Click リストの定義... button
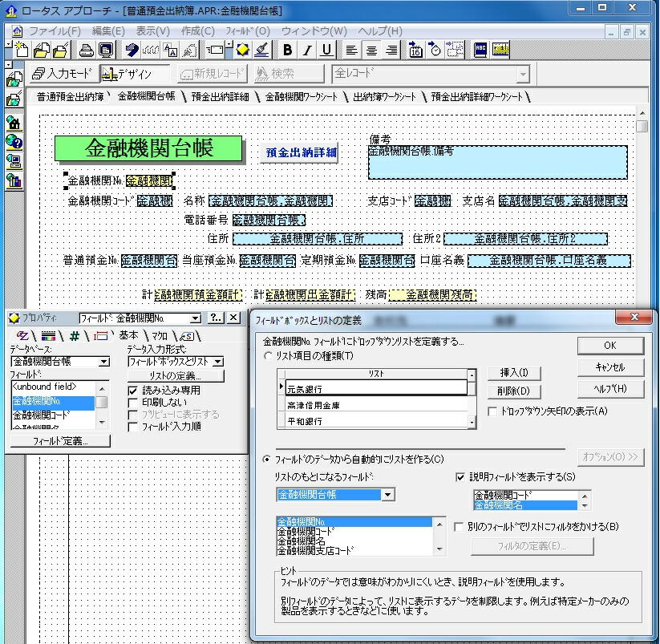The height and width of the screenshot is (644, 660). click(x=176, y=375)
